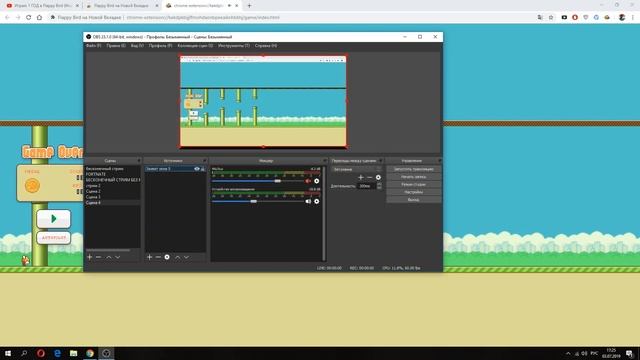Show hidden system tray icons
This screenshot has width=640, height=360.
[x=568, y=353]
